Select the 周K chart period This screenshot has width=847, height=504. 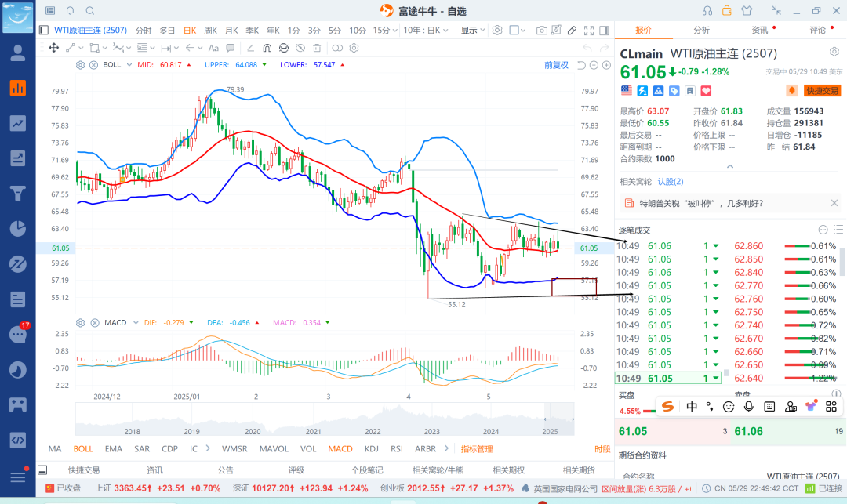tap(211, 31)
